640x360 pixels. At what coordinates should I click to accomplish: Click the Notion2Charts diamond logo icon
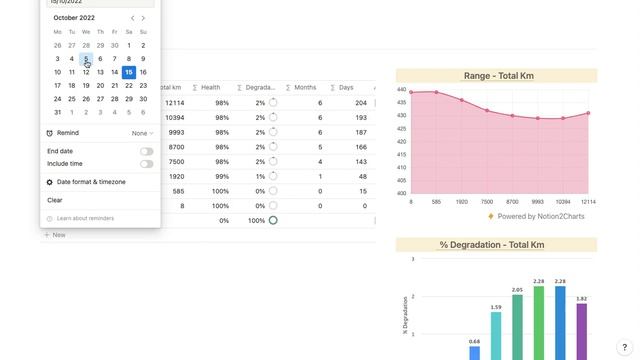pyautogui.click(x=491, y=216)
